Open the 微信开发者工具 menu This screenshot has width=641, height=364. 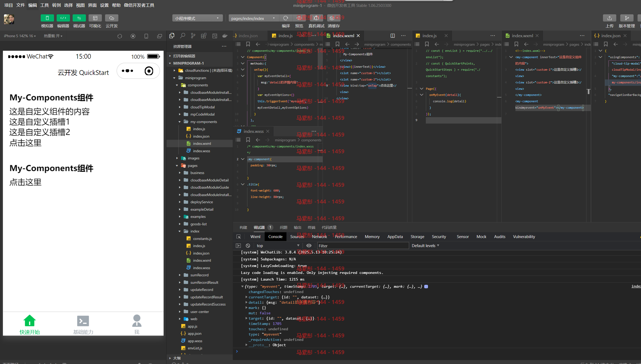click(139, 5)
